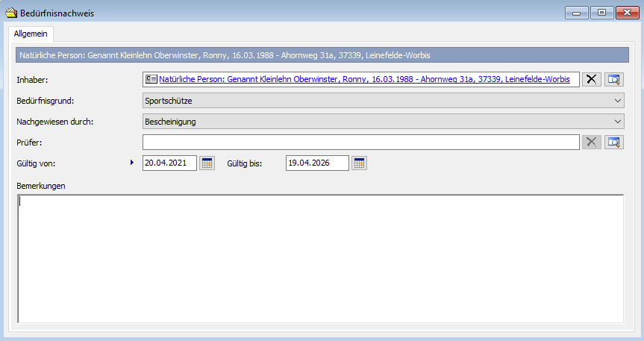Click the X button beside the Prüfer field
The height and width of the screenshot is (341, 644).
[591, 142]
